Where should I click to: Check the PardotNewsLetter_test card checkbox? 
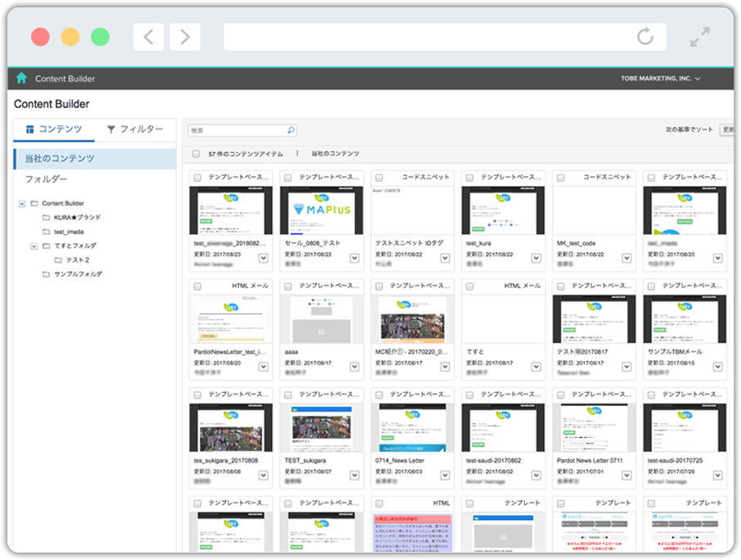(197, 287)
